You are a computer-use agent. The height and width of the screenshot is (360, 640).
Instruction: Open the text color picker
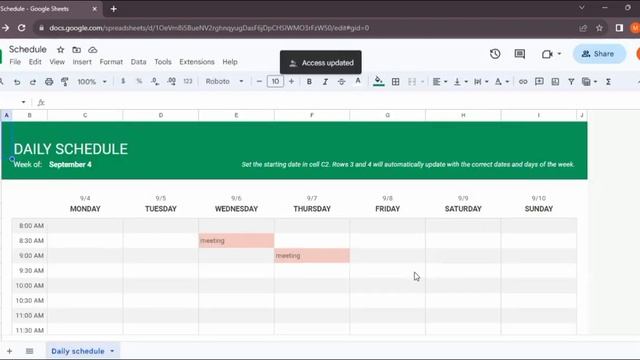[358, 81]
